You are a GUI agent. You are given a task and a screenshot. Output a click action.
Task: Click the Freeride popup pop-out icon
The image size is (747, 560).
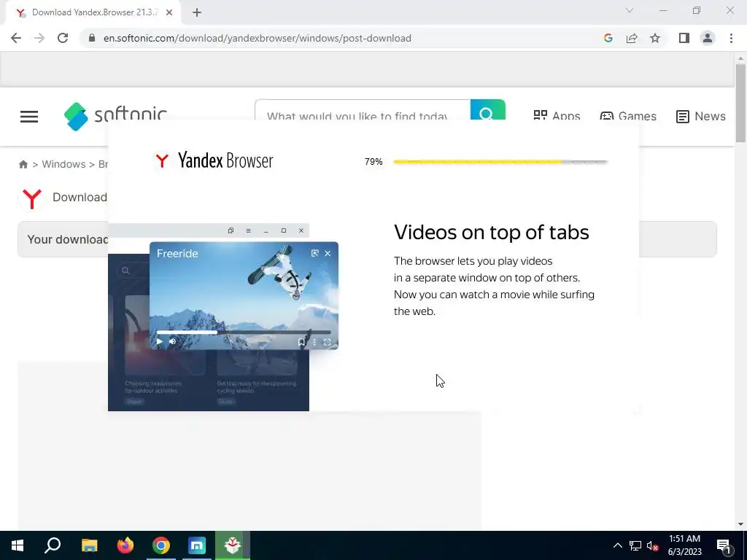pyautogui.click(x=314, y=253)
